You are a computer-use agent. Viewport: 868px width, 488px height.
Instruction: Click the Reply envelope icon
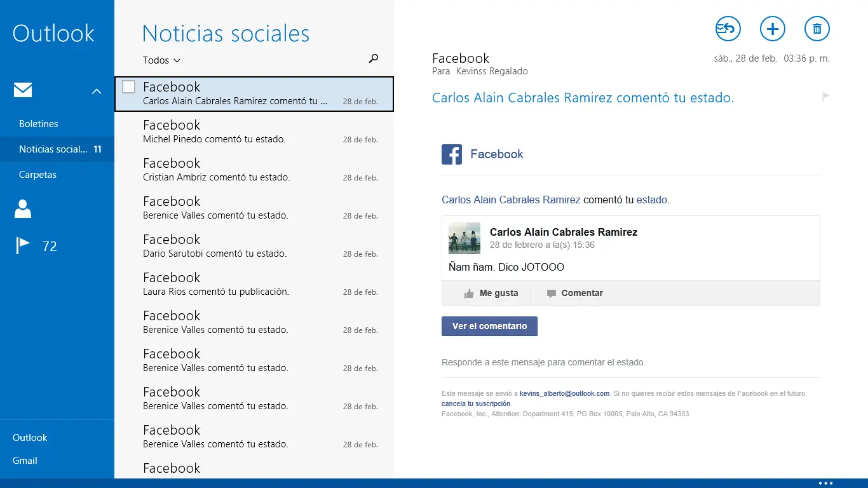[x=728, y=29]
